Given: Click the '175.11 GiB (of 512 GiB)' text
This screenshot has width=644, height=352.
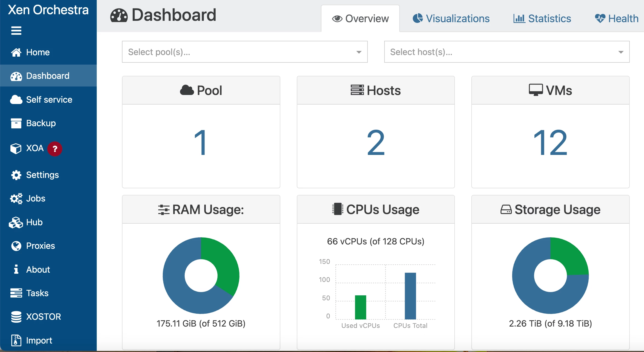Looking at the screenshot, I should pos(201,324).
